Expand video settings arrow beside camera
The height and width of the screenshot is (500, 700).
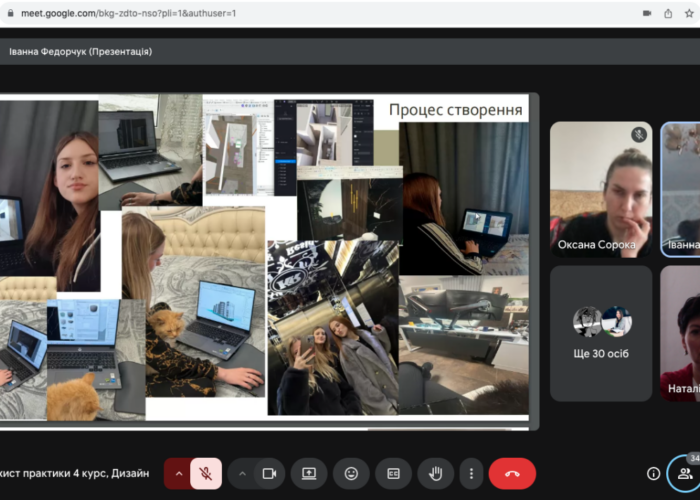tap(242, 473)
